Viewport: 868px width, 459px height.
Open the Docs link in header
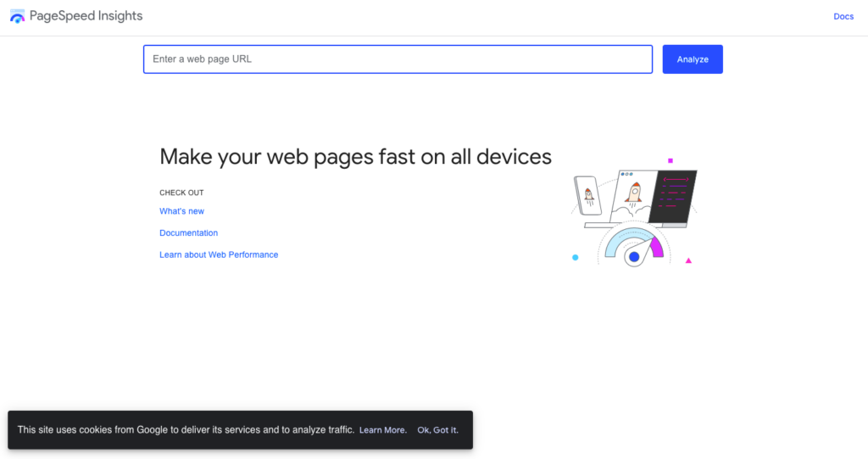coord(843,17)
